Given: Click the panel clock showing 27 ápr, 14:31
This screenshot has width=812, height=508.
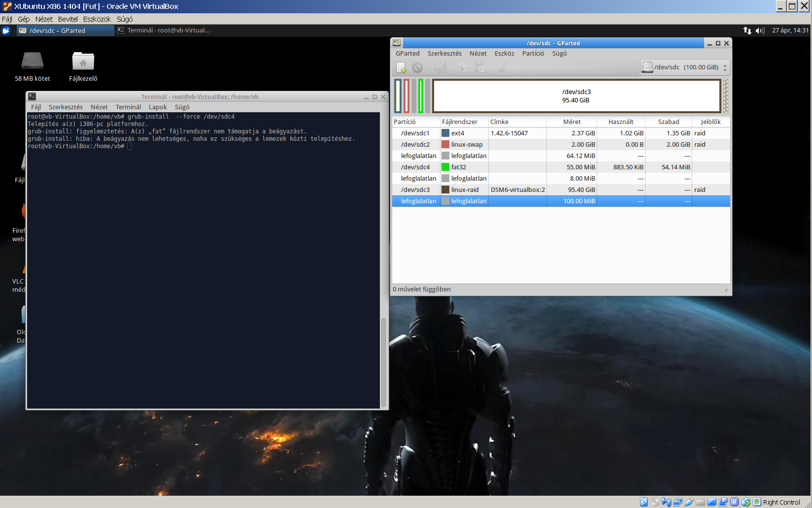Looking at the screenshot, I should [x=790, y=31].
